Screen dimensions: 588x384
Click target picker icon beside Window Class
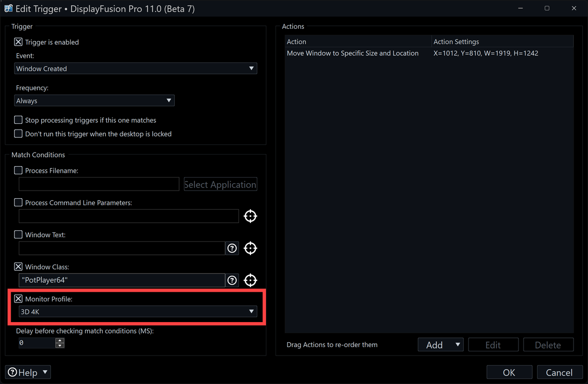pyautogui.click(x=250, y=280)
